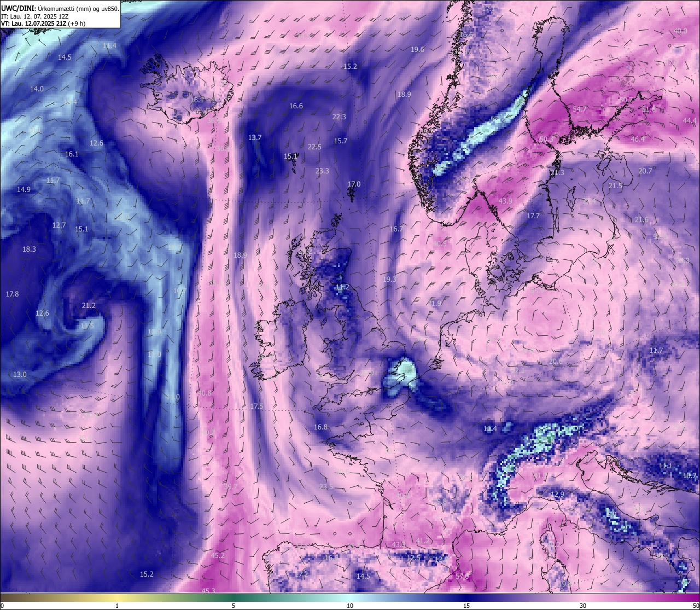Image resolution: width=700 pixels, height=610 pixels.
Task: Click the 12.7 value label
Action: pyautogui.click(x=59, y=225)
